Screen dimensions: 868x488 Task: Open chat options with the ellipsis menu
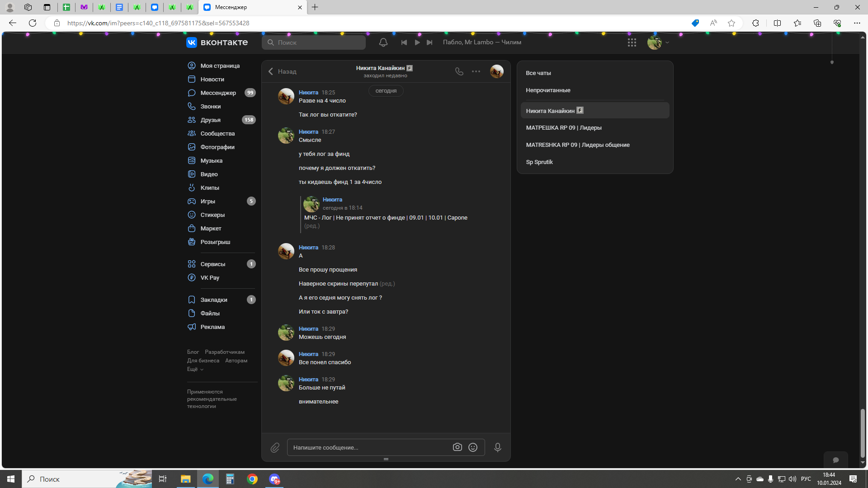click(x=476, y=71)
